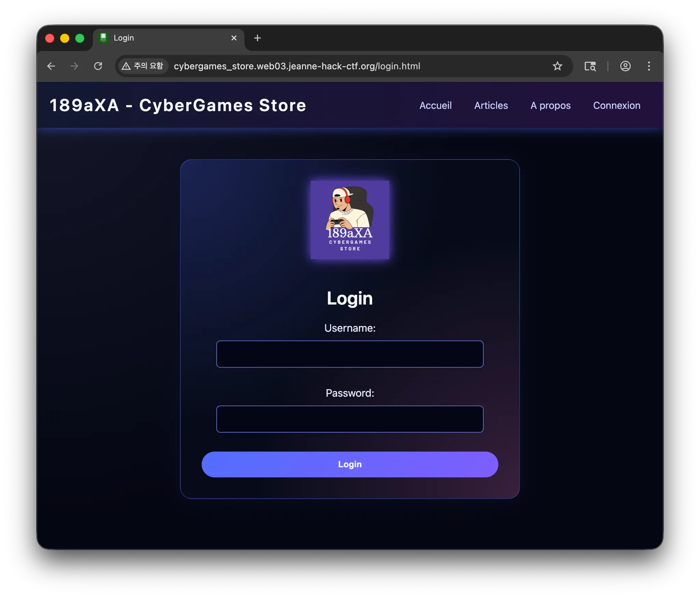
Task: Reload the page with refresh icon
Action: [98, 66]
